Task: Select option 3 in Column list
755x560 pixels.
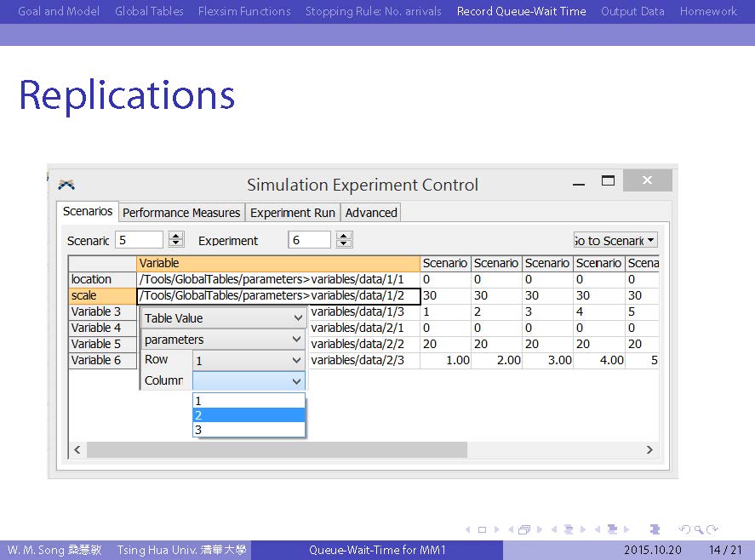Action: [x=248, y=430]
